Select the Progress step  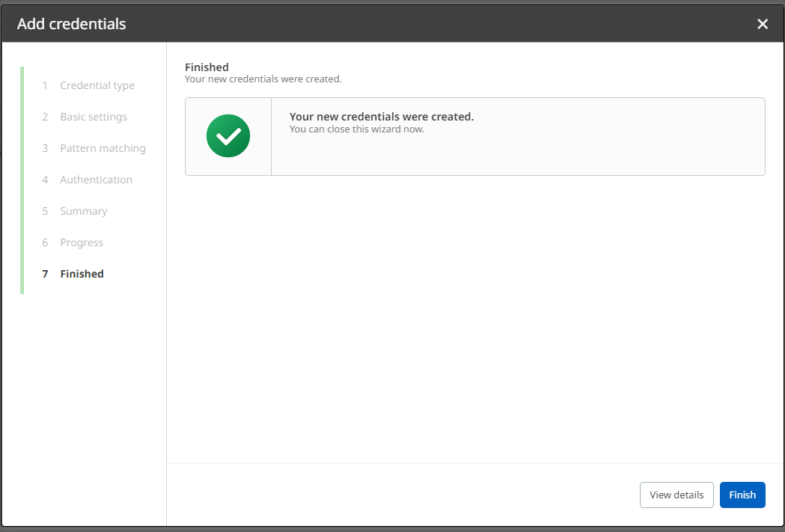click(82, 242)
